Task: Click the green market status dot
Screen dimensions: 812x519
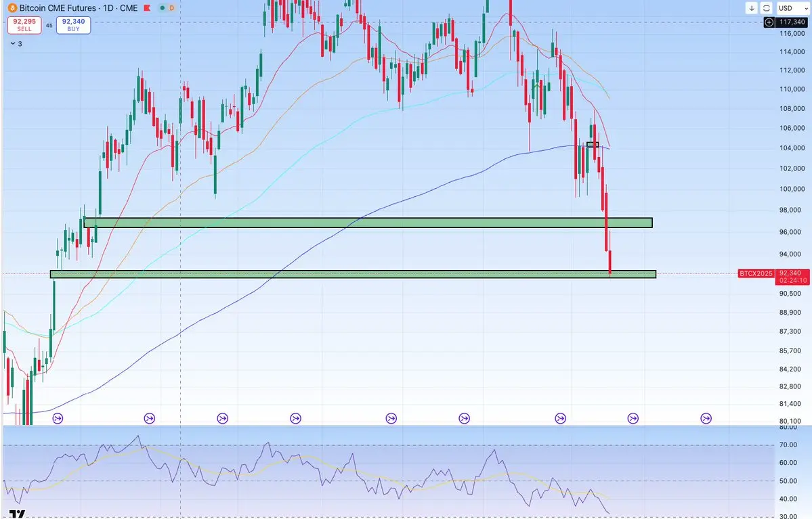Action: 162,8
